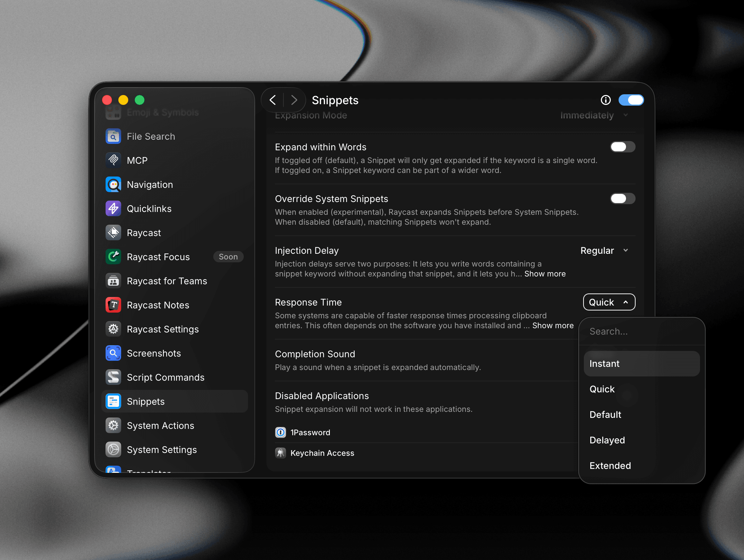Click the MCP extension icon

click(x=113, y=161)
